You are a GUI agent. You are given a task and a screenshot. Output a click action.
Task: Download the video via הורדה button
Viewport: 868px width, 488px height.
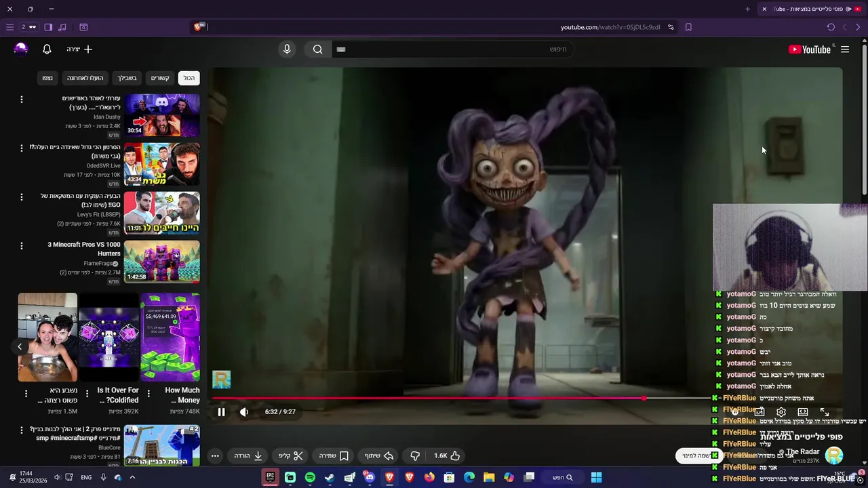[x=248, y=455]
